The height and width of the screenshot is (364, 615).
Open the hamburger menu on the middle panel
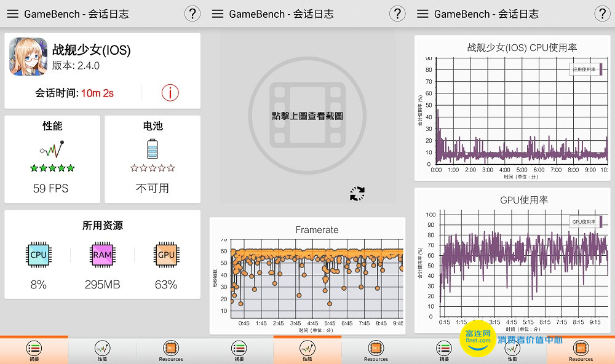(217, 14)
